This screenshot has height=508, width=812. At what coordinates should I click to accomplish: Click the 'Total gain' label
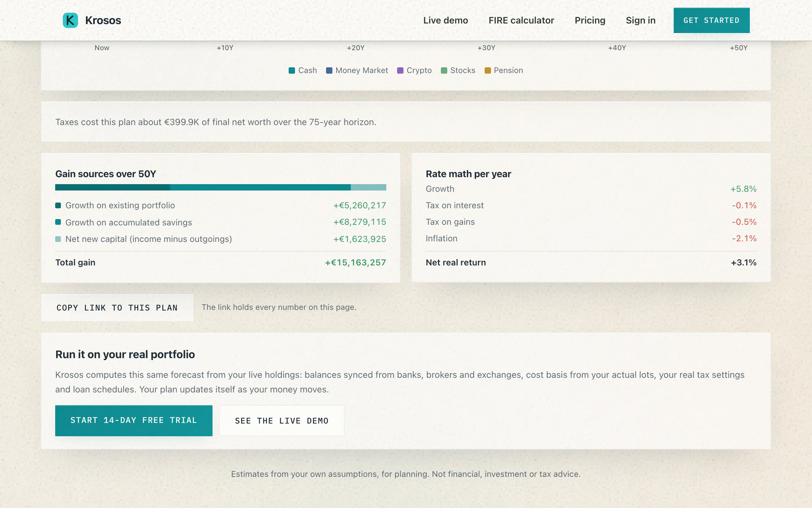[x=75, y=262]
